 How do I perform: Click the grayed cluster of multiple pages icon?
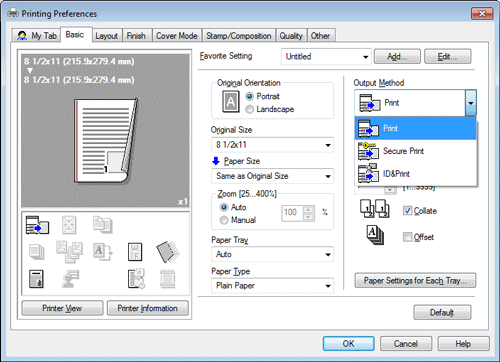(69, 252)
